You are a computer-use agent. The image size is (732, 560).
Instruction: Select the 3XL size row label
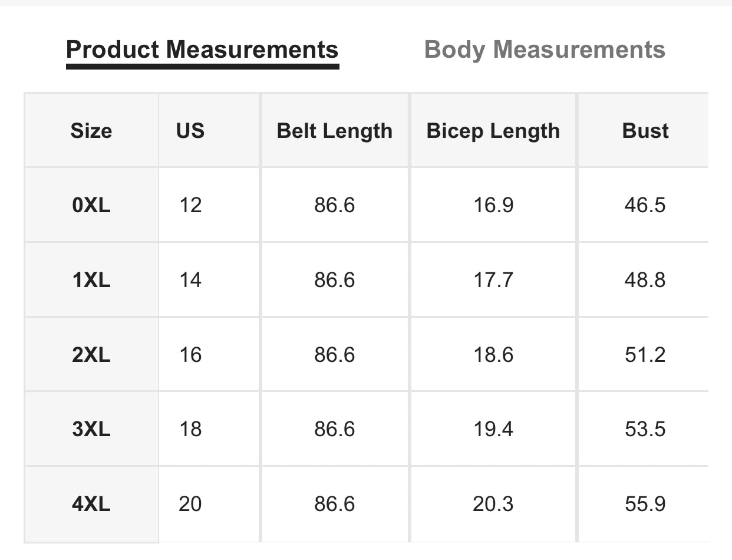click(91, 429)
